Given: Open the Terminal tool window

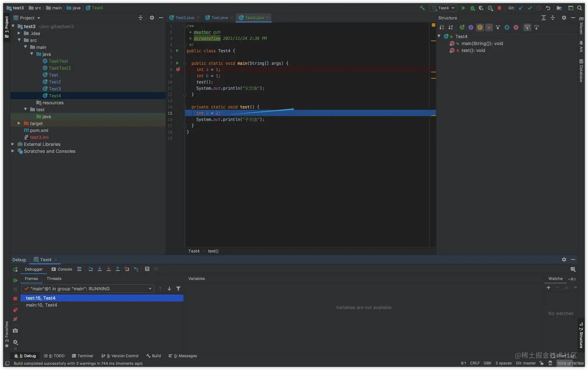Looking at the screenshot, I should tap(82, 356).
